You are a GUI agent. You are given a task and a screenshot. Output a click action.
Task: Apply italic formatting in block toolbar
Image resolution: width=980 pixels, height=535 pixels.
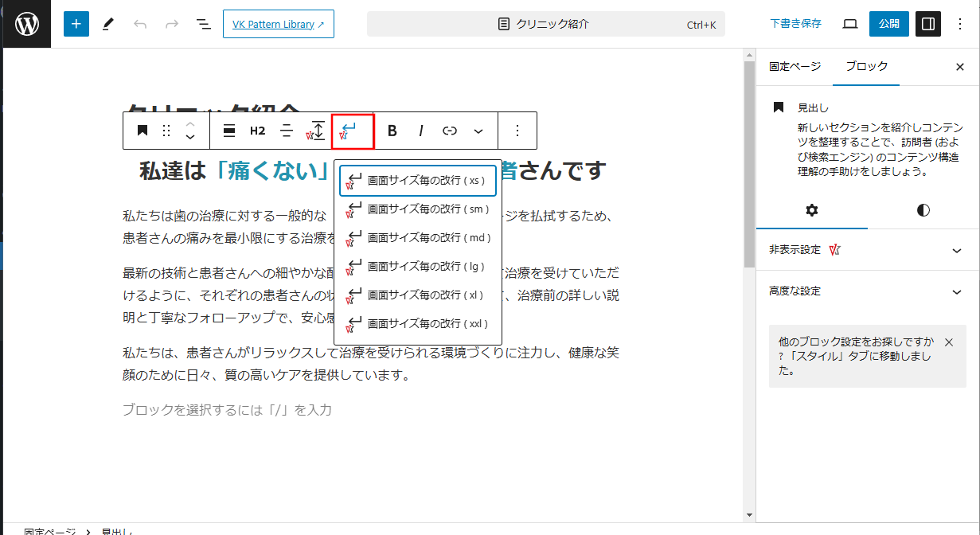(x=421, y=131)
